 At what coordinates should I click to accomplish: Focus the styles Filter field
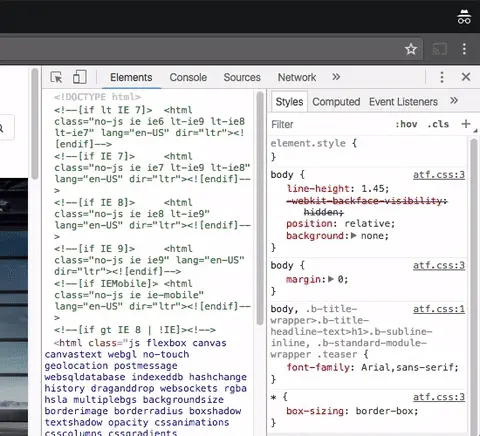click(x=330, y=124)
